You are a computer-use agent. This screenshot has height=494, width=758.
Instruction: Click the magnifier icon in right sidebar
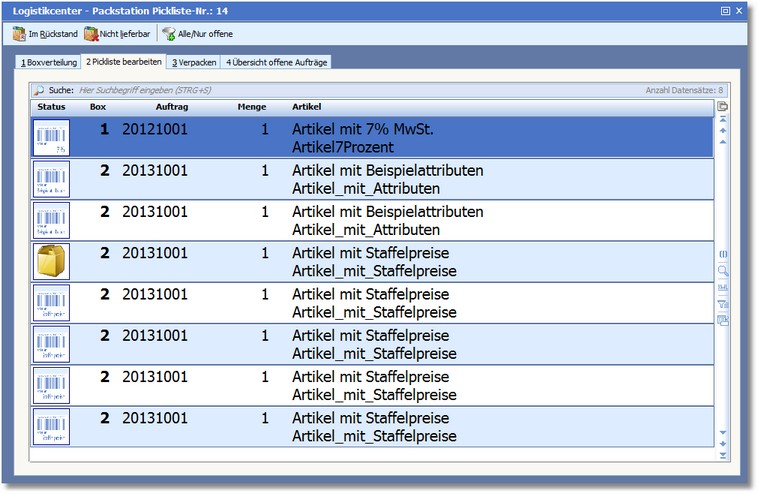point(723,270)
